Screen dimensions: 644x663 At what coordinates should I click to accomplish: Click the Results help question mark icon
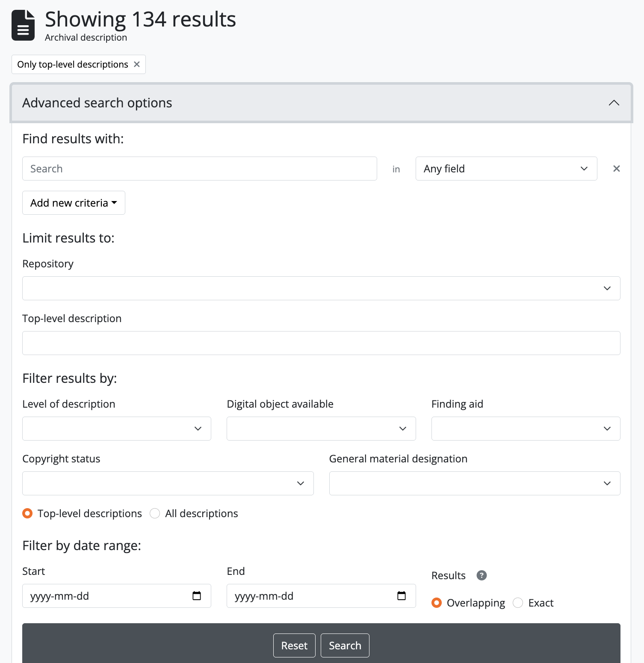click(x=482, y=575)
